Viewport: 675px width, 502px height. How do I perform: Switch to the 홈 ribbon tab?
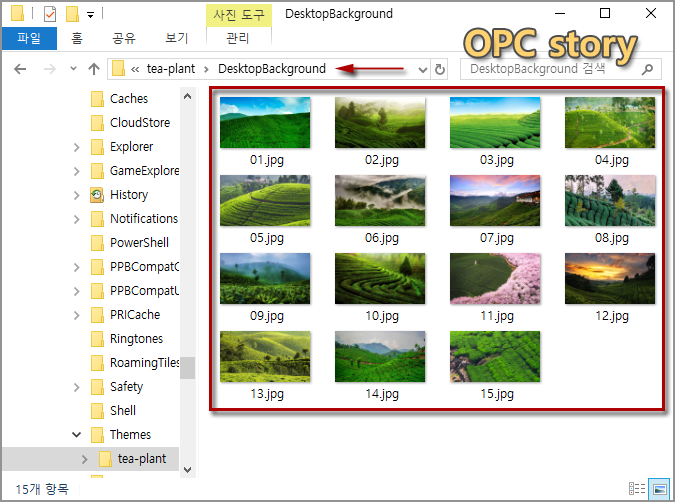(x=77, y=38)
